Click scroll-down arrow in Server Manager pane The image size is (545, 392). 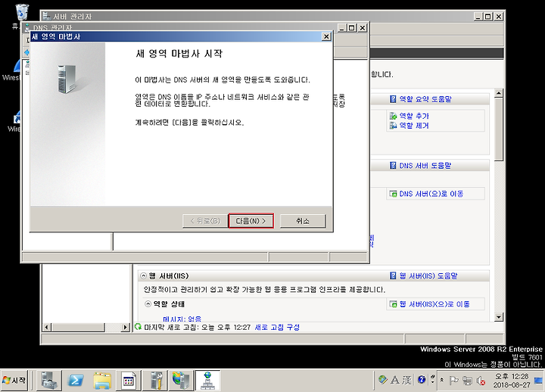[x=499, y=317]
